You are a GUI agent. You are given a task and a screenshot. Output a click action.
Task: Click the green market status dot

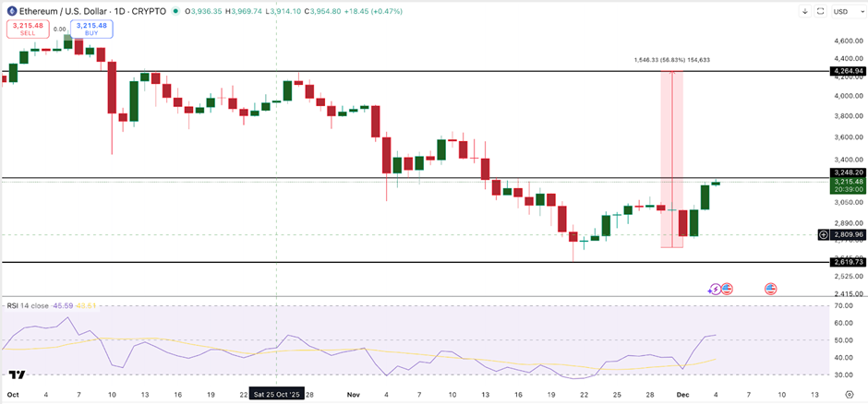point(176,11)
